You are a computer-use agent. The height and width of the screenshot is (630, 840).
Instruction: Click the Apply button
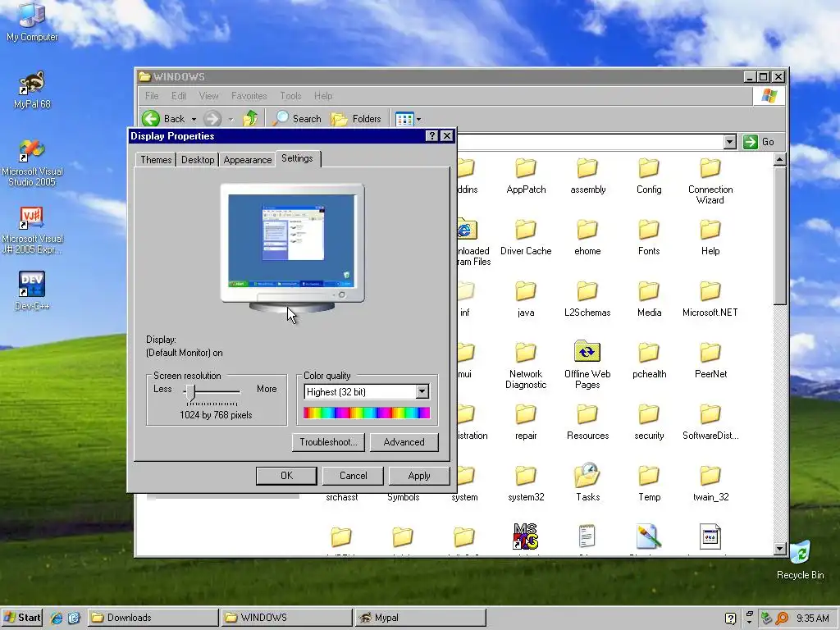[x=419, y=476]
